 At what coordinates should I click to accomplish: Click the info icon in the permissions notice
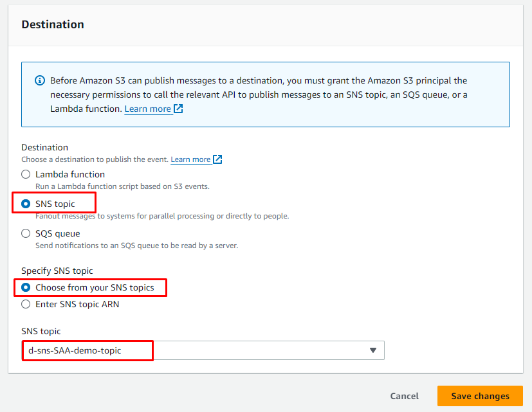[x=40, y=81]
